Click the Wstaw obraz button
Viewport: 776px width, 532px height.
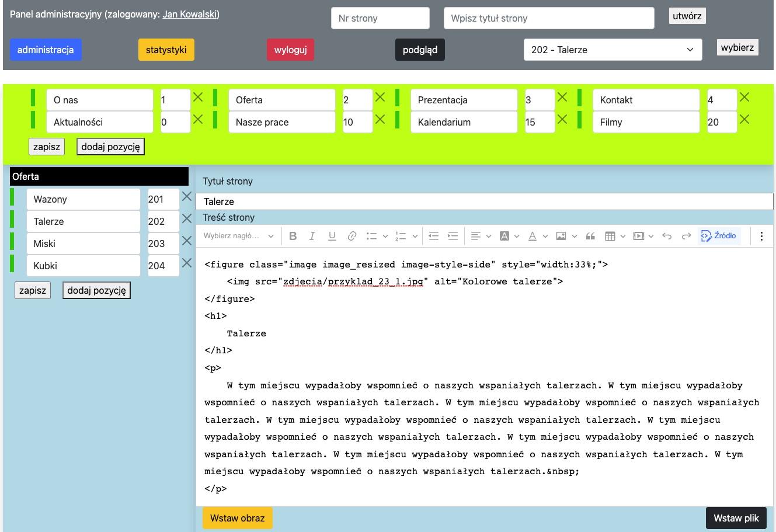(x=237, y=518)
